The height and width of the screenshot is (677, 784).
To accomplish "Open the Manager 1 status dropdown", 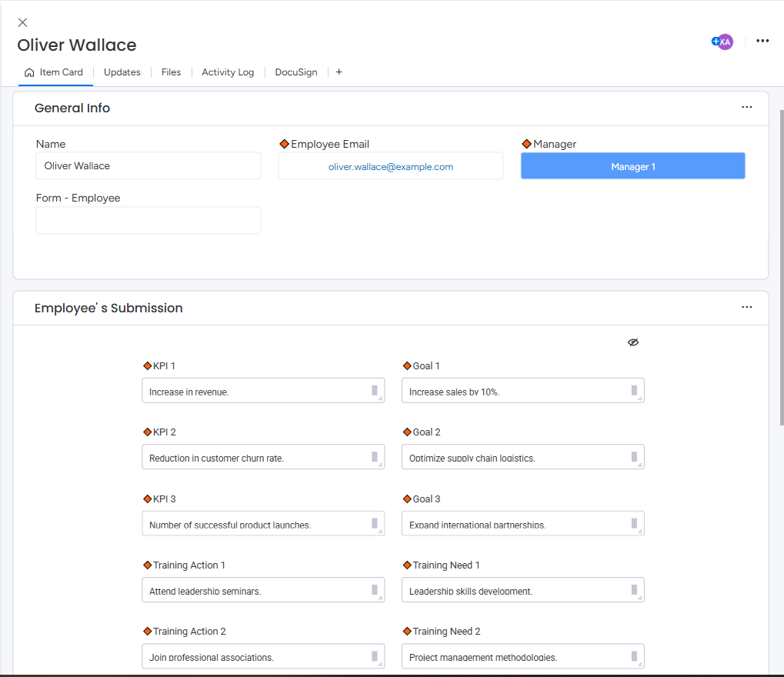I will click(x=633, y=166).
